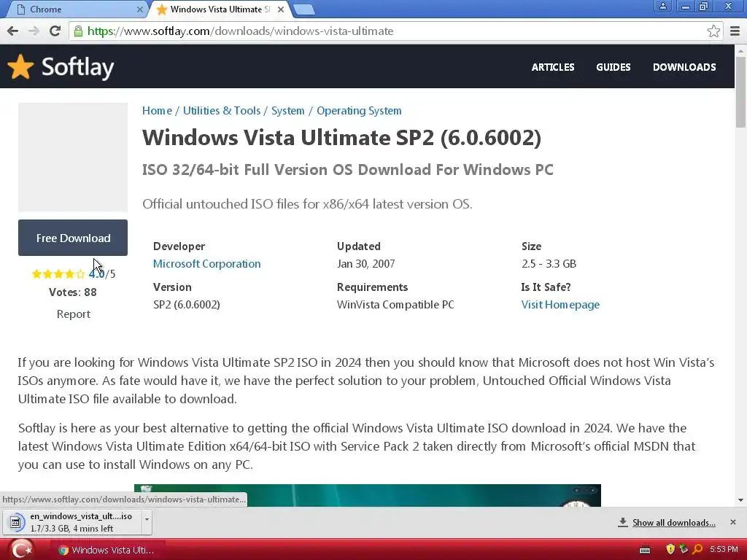Screen dimensions: 747x560
Task: Click the Softlay star logo
Action: coord(20,66)
